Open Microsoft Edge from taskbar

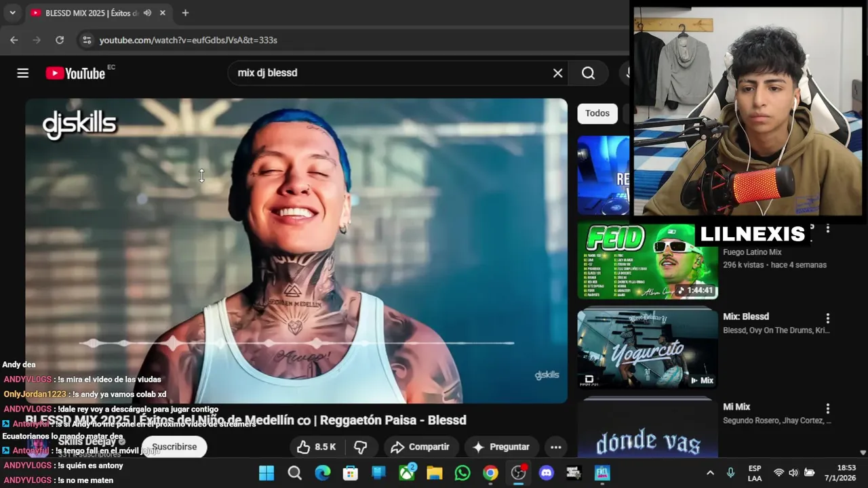tap(322, 473)
